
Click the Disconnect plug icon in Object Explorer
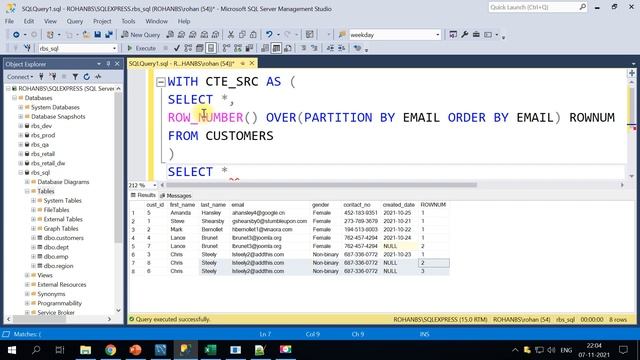tap(53, 76)
